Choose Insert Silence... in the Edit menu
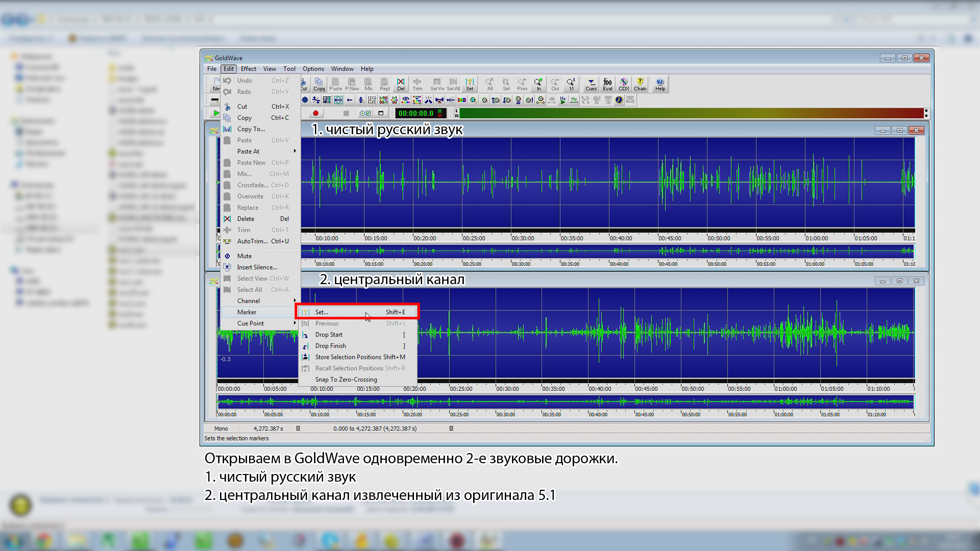Screen dimensions: 980x551 [260, 267]
